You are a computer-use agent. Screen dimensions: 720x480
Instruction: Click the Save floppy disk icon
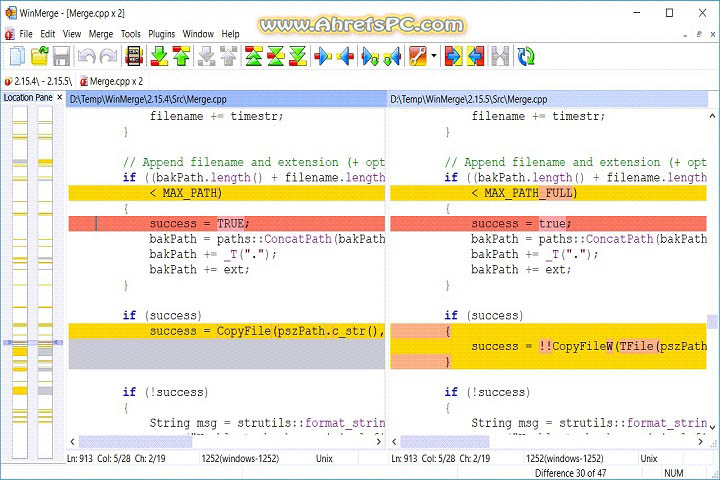pyautogui.click(x=62, y=56)
